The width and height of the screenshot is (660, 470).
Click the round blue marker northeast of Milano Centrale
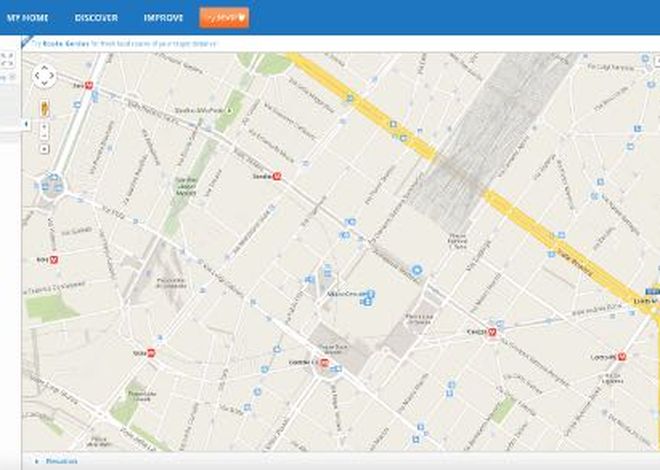417,270
